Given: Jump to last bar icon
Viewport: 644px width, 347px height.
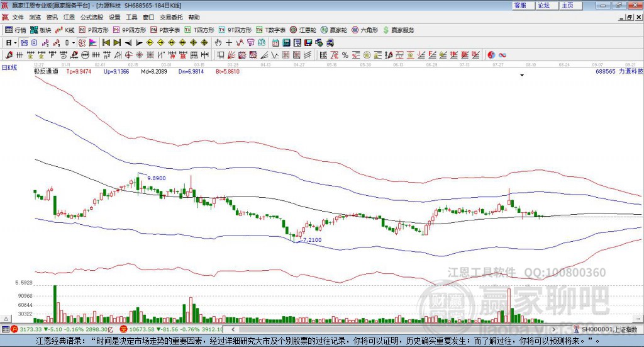Looking at the screenshot, I should pyautogui.click(x=117, y=43).
